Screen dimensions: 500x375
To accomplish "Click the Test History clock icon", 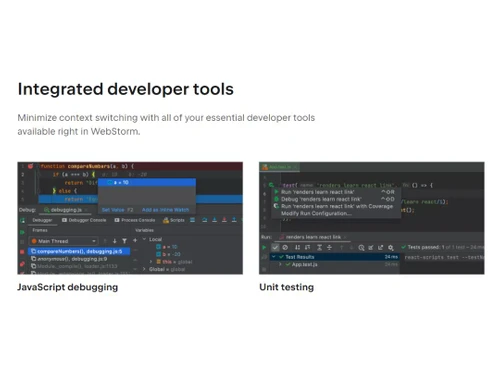I will tap(361, 247).
